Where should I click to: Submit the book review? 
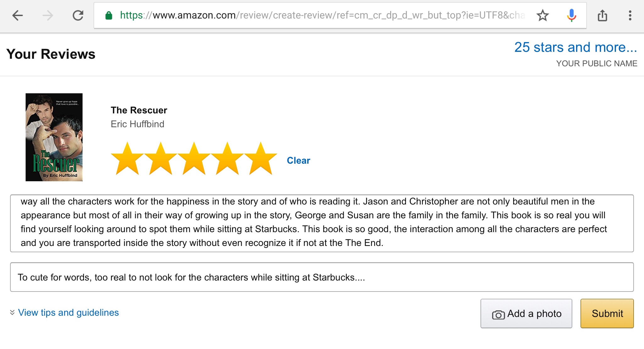pyautogui.click(x=607, y=314)
